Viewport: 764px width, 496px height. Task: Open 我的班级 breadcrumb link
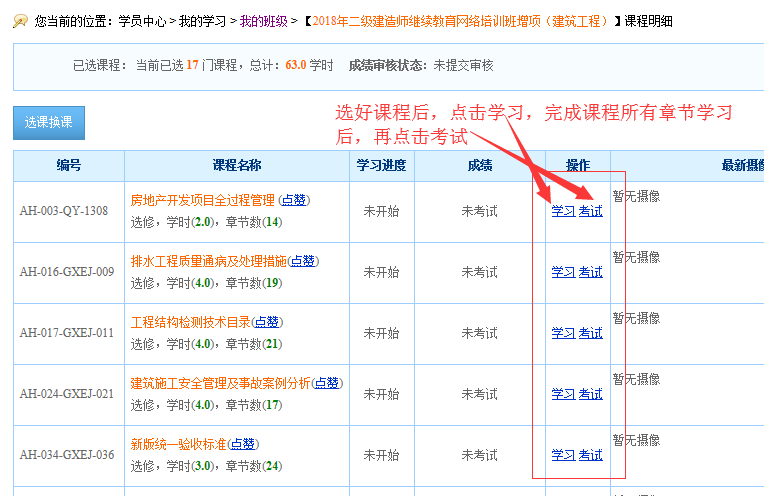click(x=262, y=20)
